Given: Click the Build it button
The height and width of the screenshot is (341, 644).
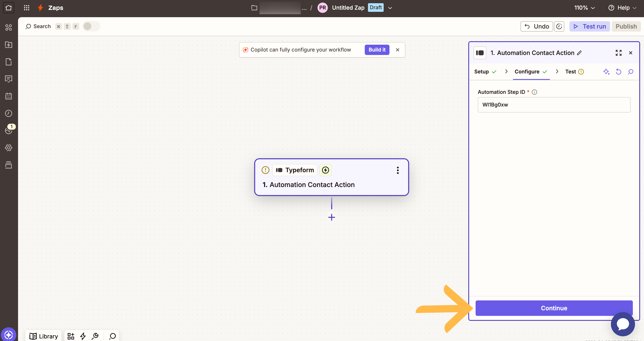Looking at the screenshot, I should 377,50.
